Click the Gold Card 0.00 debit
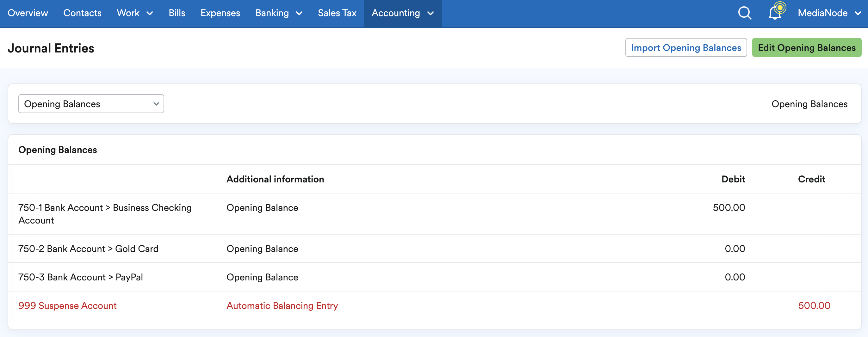 (735, 249)
